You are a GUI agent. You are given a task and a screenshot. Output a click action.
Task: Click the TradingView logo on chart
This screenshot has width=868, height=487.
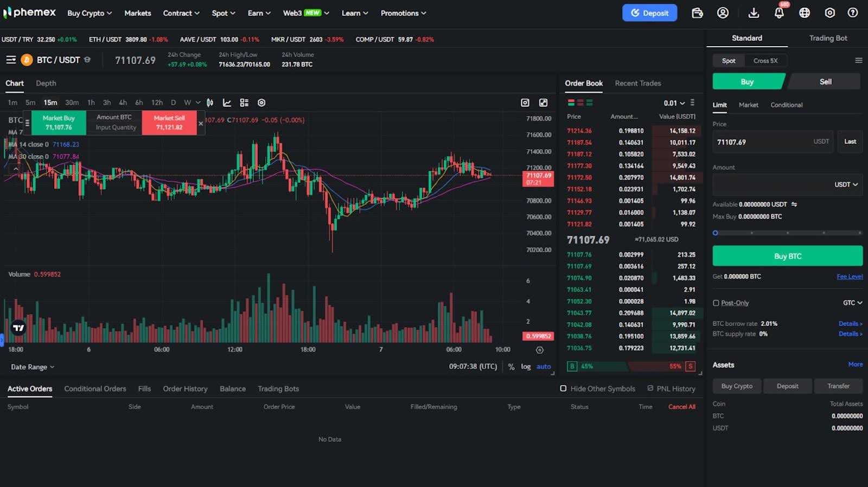pos(18,328)
